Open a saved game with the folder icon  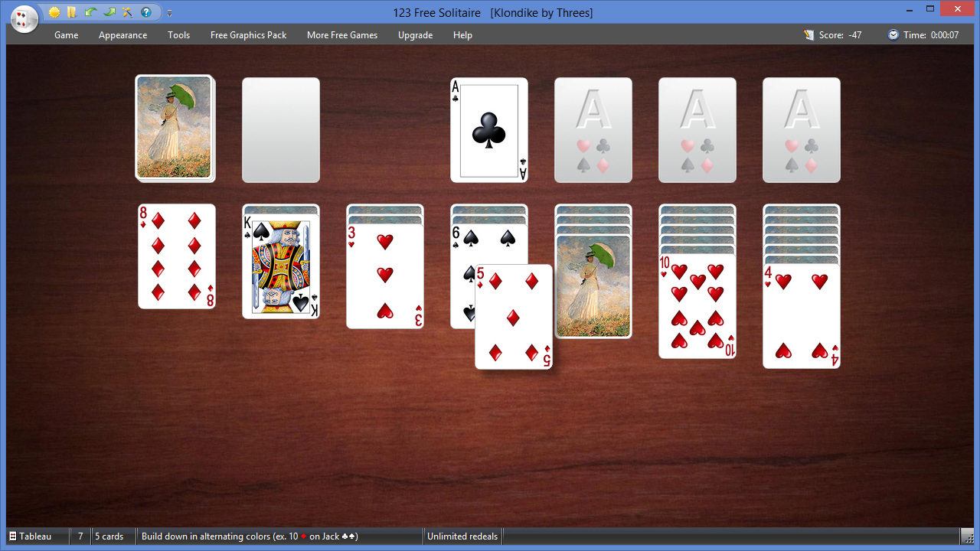click(71, 12)
